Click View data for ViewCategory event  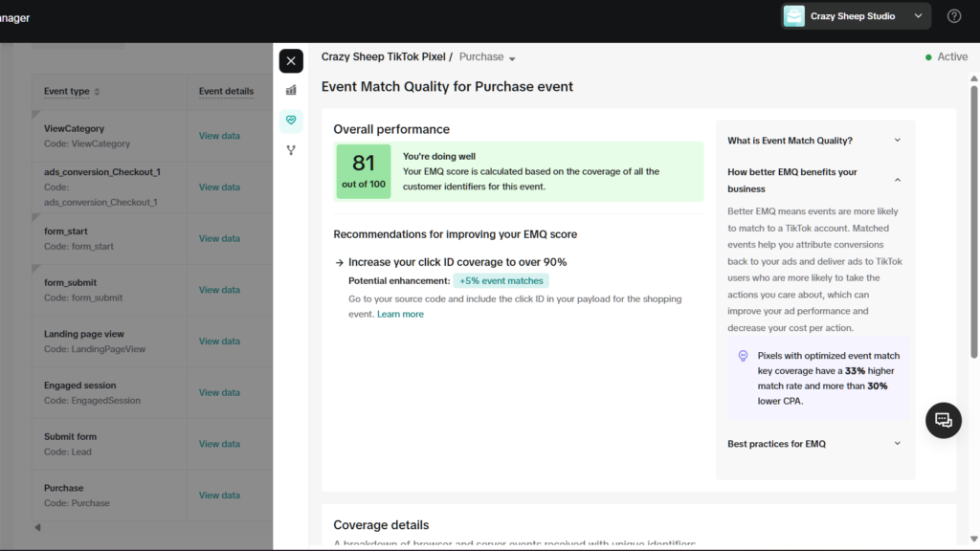click(x=219, y=136)
